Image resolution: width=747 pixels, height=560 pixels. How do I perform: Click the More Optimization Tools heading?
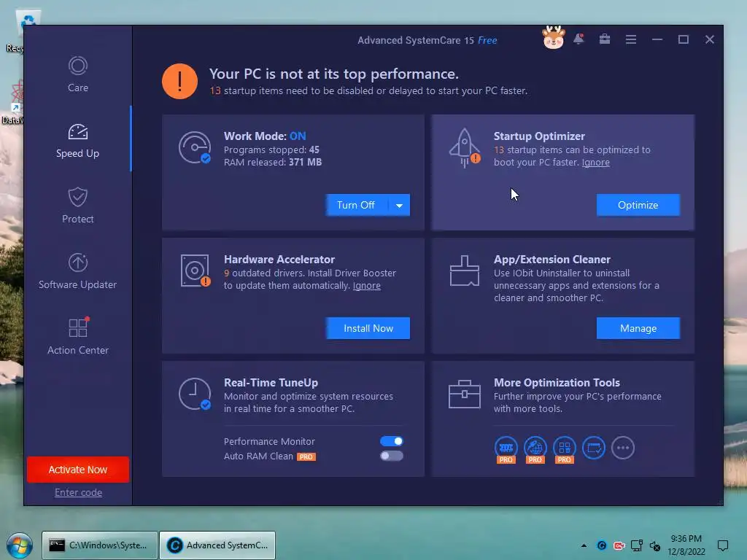(x=557, y=383)
